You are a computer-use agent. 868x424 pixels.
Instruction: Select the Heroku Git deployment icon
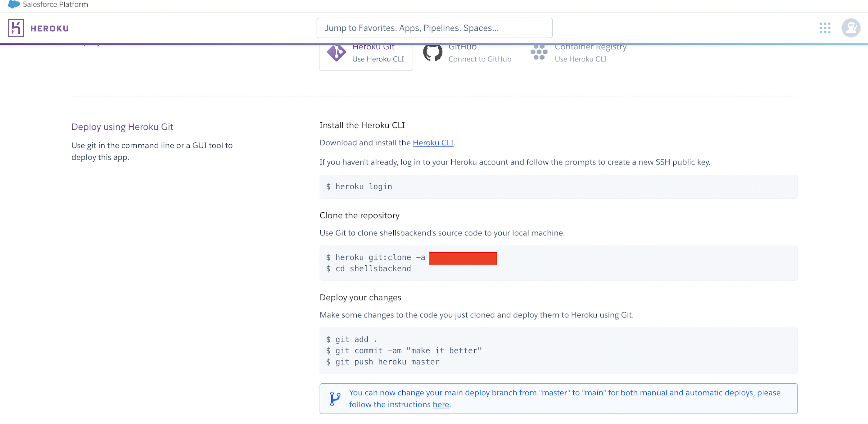coord(336,52)
